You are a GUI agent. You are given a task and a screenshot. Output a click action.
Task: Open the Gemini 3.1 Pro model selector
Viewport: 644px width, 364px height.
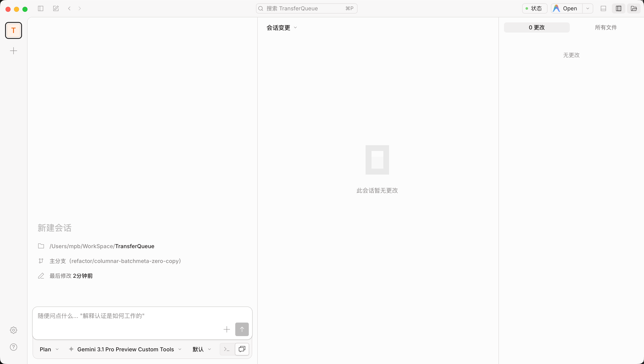pyautogui.click(x=125, y=349)
